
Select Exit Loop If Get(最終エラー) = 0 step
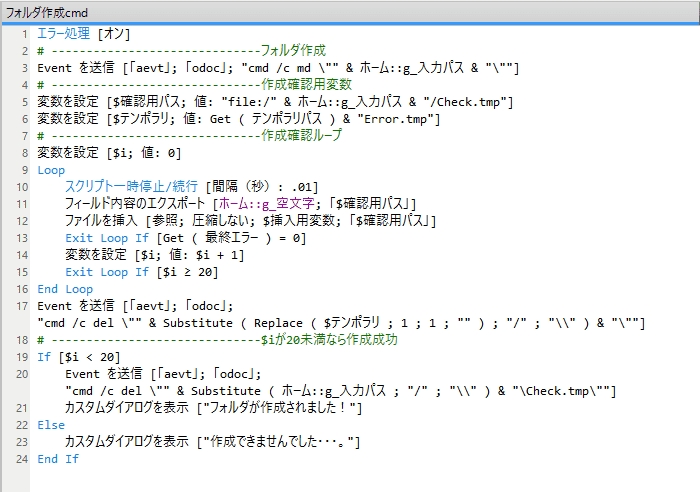click(x=186, y=238)
